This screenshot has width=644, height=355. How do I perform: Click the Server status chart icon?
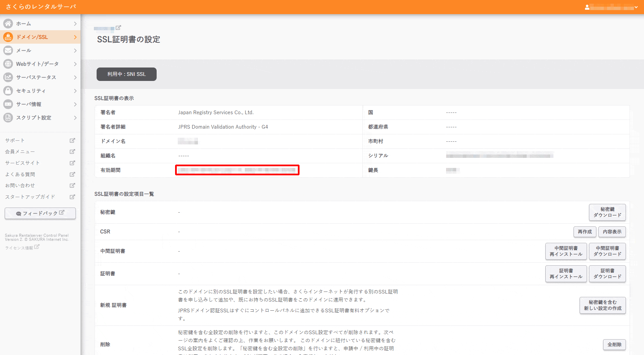point(8,77)
